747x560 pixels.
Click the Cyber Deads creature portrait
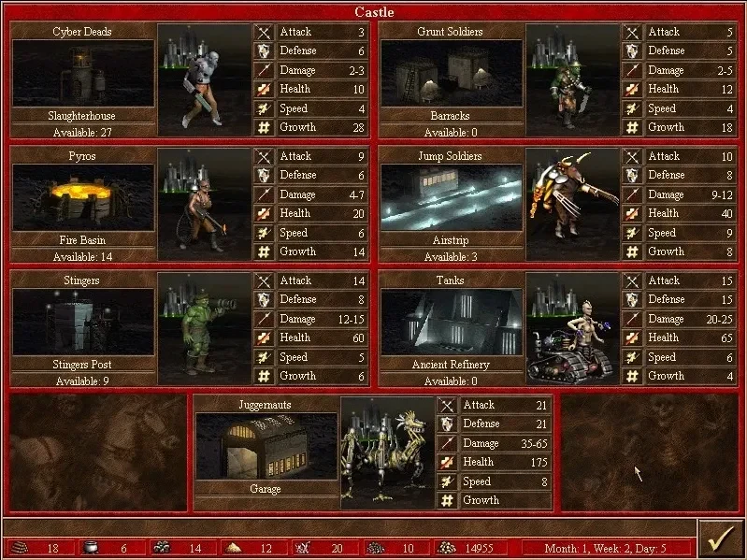click(x=205, y=80)
